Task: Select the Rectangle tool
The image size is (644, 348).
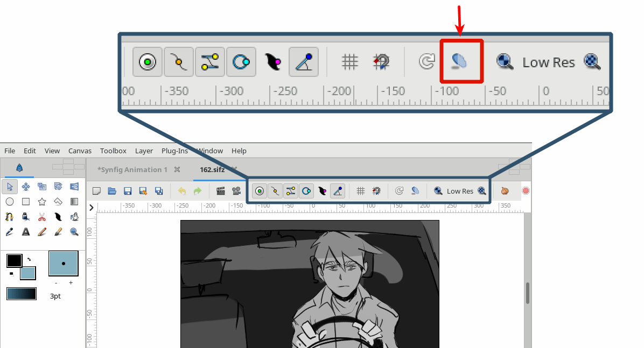Action: [26, 202]
